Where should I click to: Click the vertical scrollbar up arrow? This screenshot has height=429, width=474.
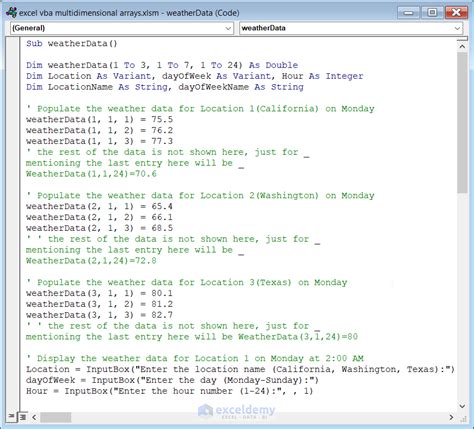click(x=462, y=47)
